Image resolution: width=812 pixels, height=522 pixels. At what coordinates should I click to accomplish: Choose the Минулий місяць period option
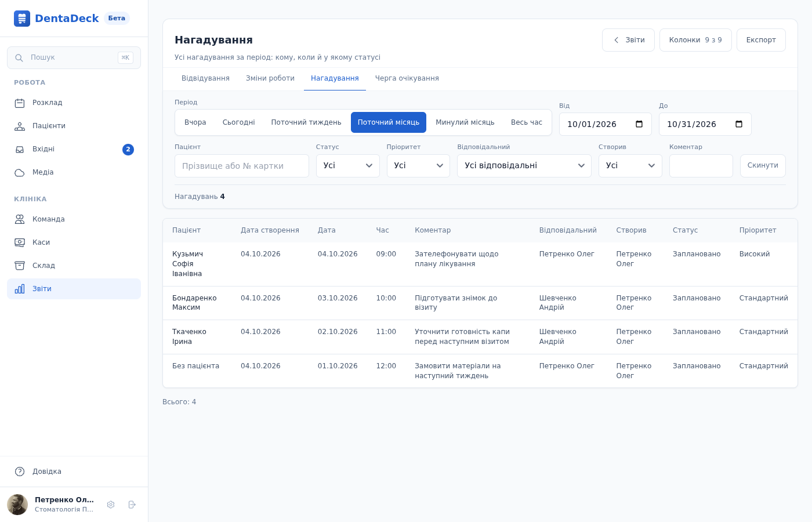click(x=465, y=122)
